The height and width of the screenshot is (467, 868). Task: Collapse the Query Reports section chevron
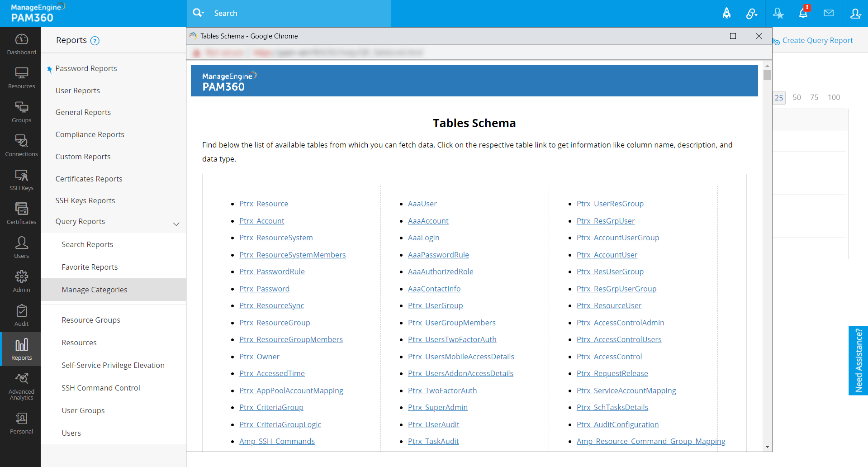(x=176, y=224)
